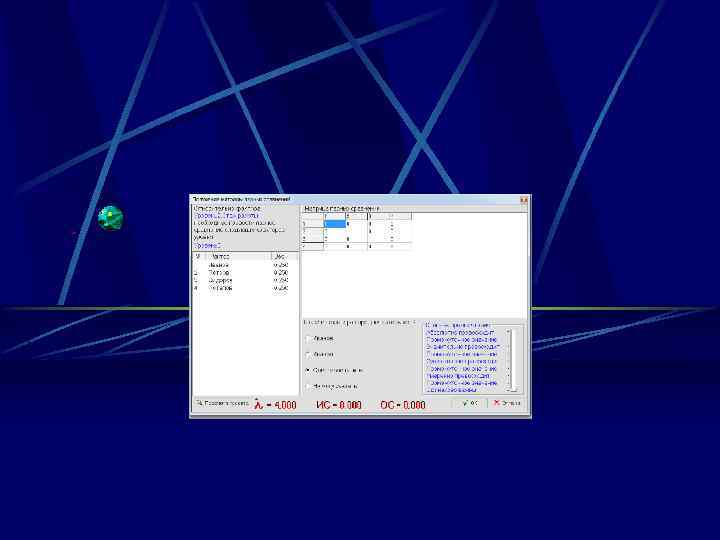
Task: Select the first row in the weights list
Action: click(x=245, y=265)
